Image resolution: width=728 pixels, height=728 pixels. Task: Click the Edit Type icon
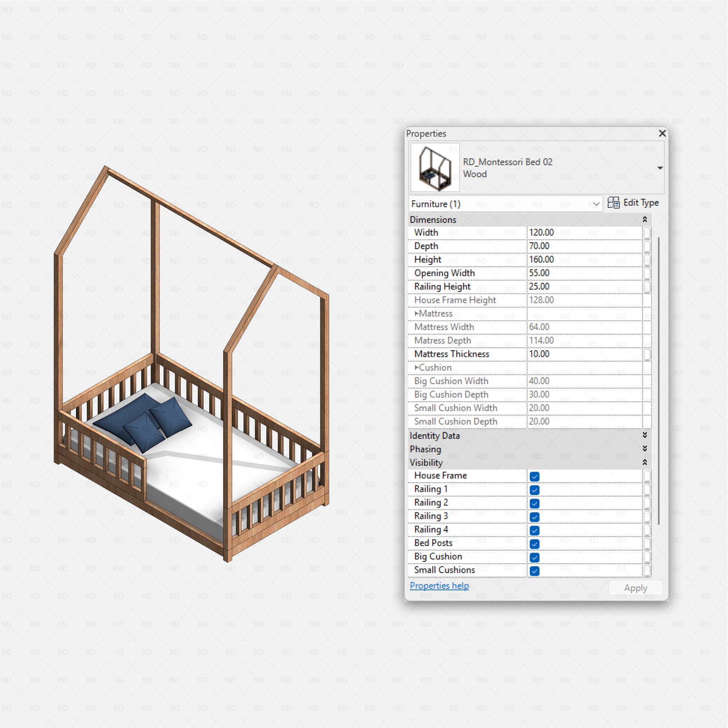[613, 203]
